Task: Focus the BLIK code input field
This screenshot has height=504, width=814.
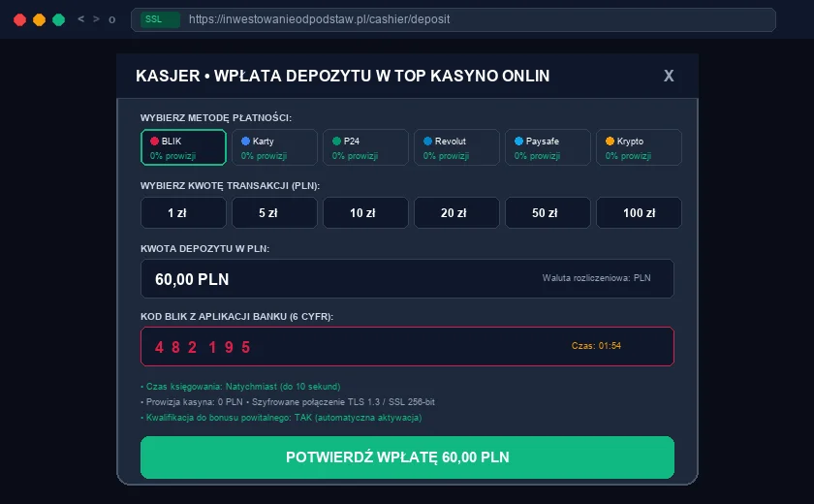Action: (408, 346)
